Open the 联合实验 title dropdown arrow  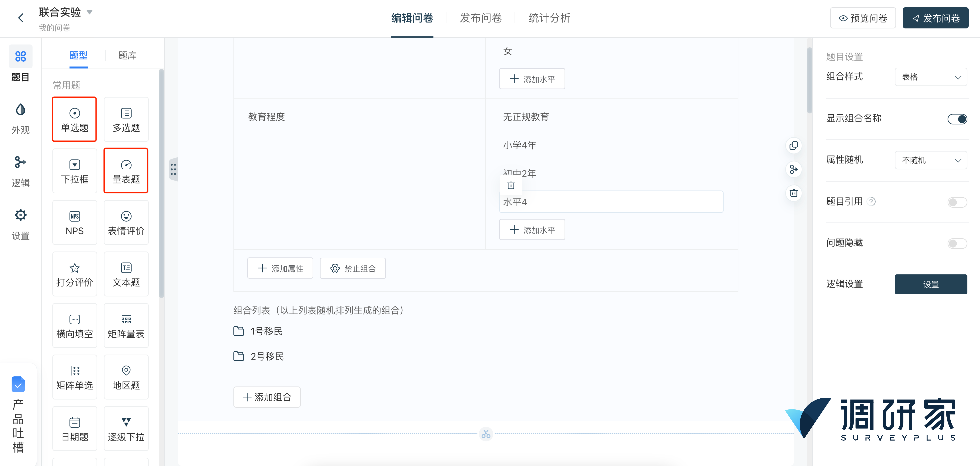pos(89,12)
